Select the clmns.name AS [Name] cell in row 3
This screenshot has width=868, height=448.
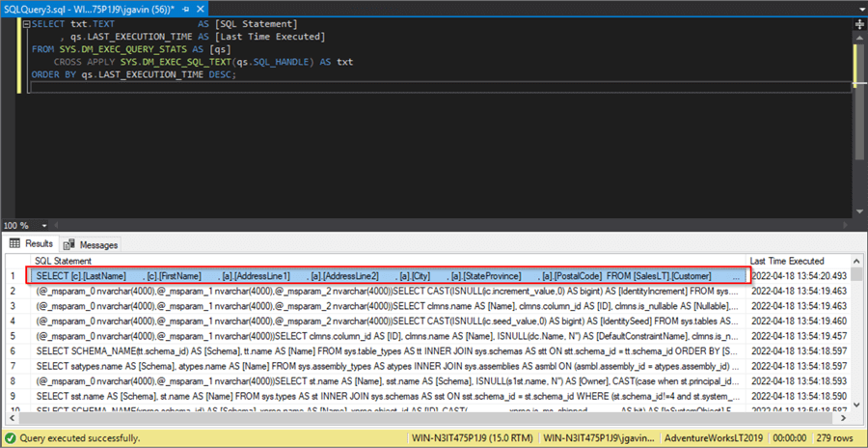389,305
